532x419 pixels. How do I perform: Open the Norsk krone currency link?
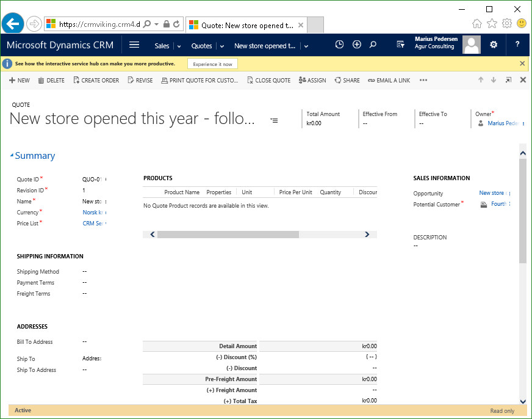pyautogui.click(x=93, y=212)
